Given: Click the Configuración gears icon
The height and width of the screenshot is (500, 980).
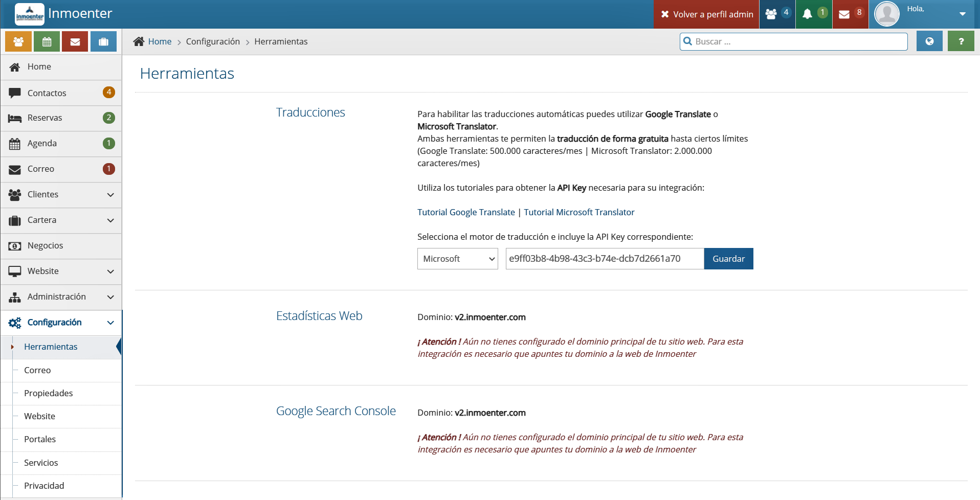Looking at the screenshot, I should click(15, 323).
